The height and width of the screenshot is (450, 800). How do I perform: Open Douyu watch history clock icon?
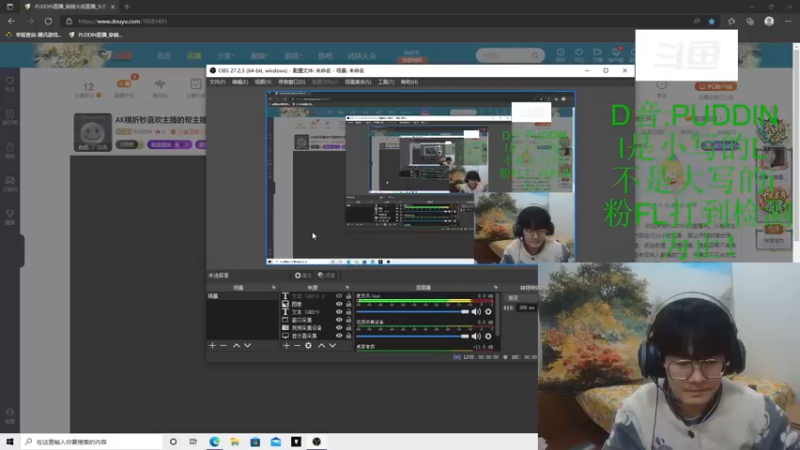point(561,53)
